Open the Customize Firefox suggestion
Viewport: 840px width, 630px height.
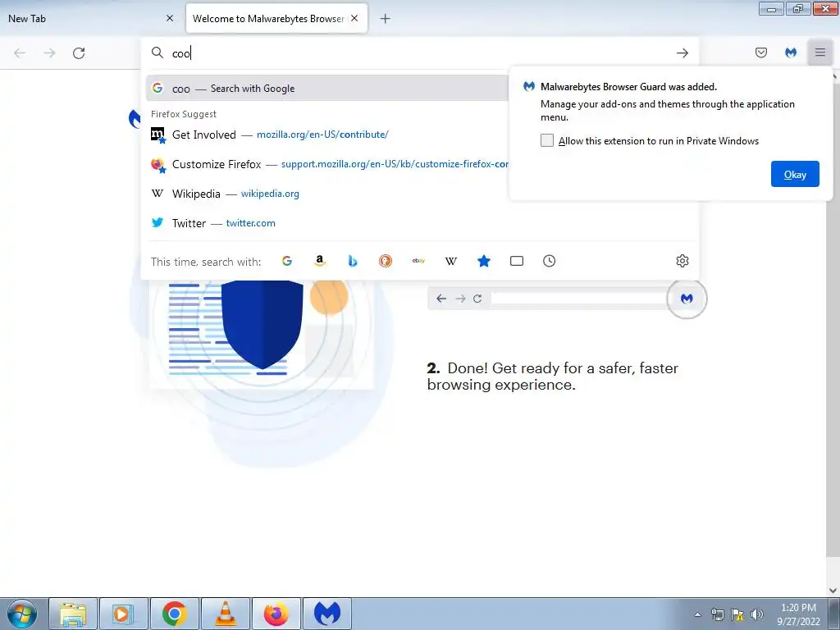[x=326, y=164]
